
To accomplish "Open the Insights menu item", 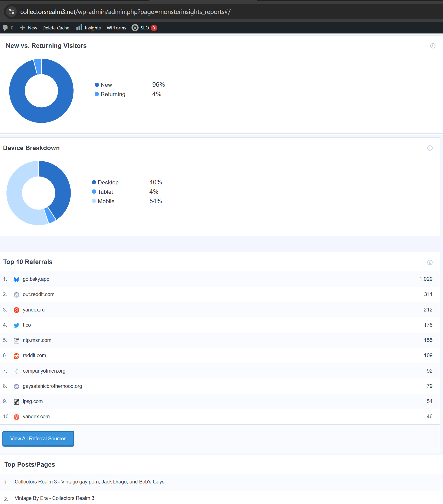I will pyautogui.click(x=89, y=28).
